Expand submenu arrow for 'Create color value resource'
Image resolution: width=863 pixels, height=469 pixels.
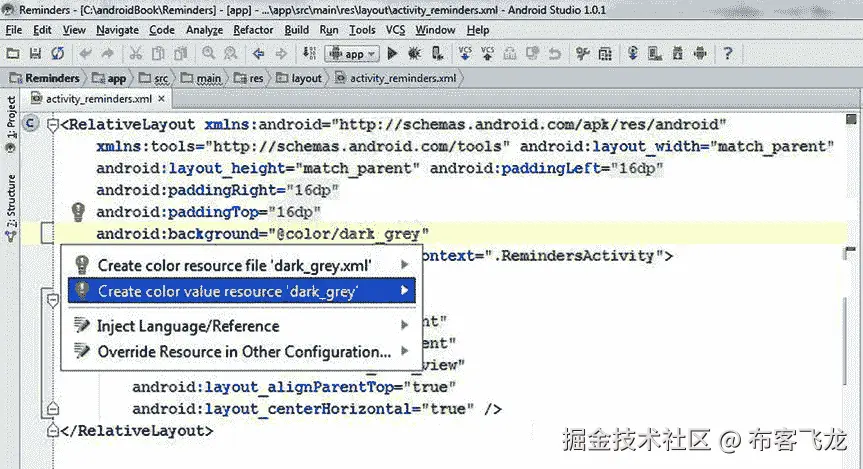405,290
